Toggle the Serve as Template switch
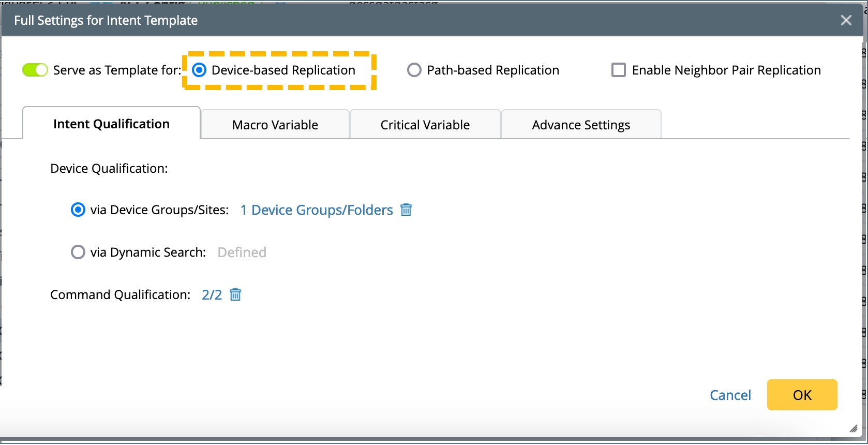Screen dimensions: 868x445 point(35,70)
